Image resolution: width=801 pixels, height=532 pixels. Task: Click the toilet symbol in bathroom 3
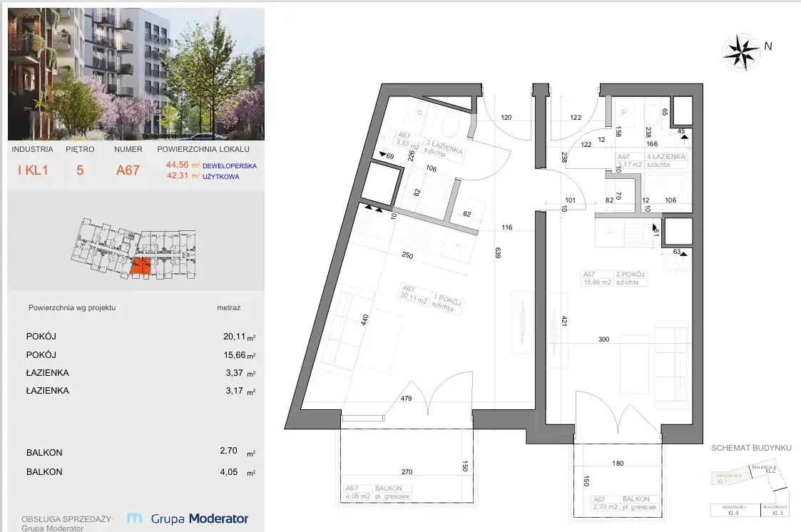pyautogui.click(x=451, y=126)
